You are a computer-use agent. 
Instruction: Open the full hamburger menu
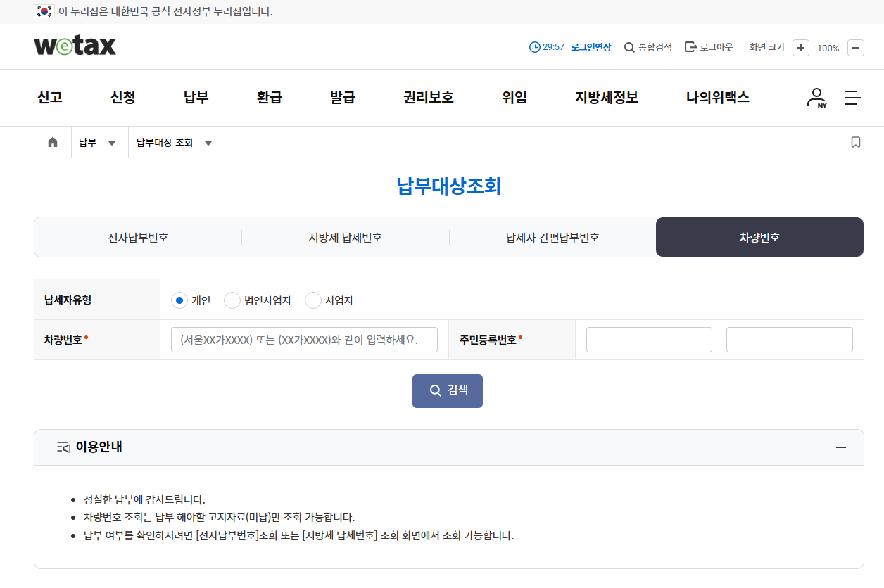pos(853,98)
